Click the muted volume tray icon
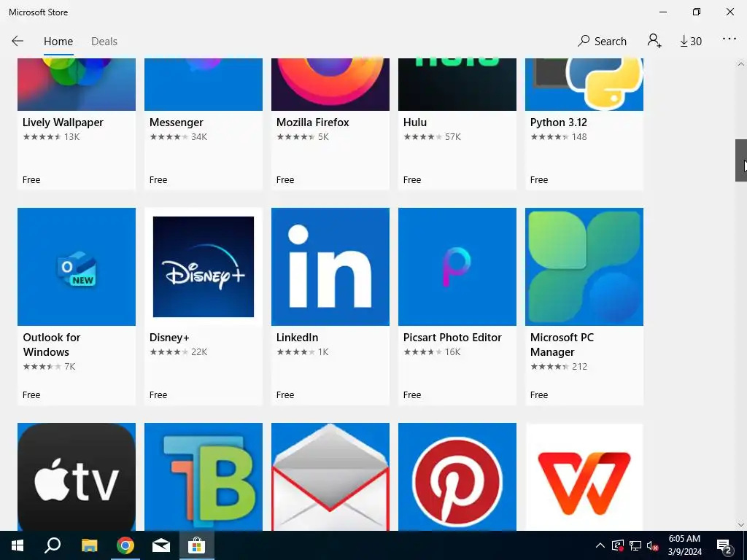This screenshot has width=747, height=560. click(x=653, y=545)
